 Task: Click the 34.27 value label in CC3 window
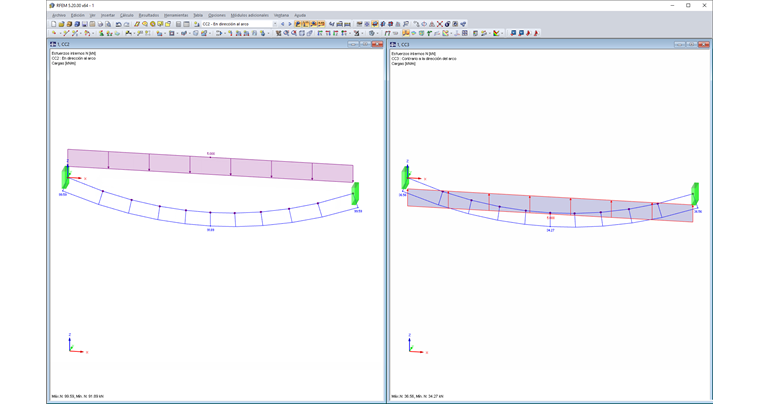tap(550, 231)
